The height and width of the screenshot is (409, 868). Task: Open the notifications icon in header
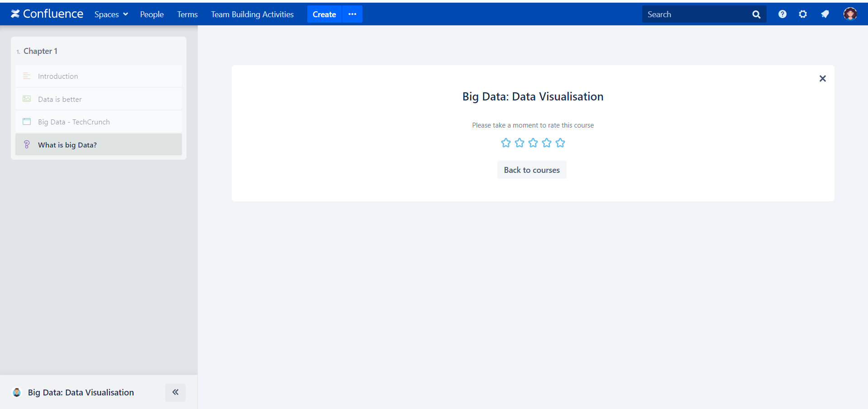[x=825, y=14]
